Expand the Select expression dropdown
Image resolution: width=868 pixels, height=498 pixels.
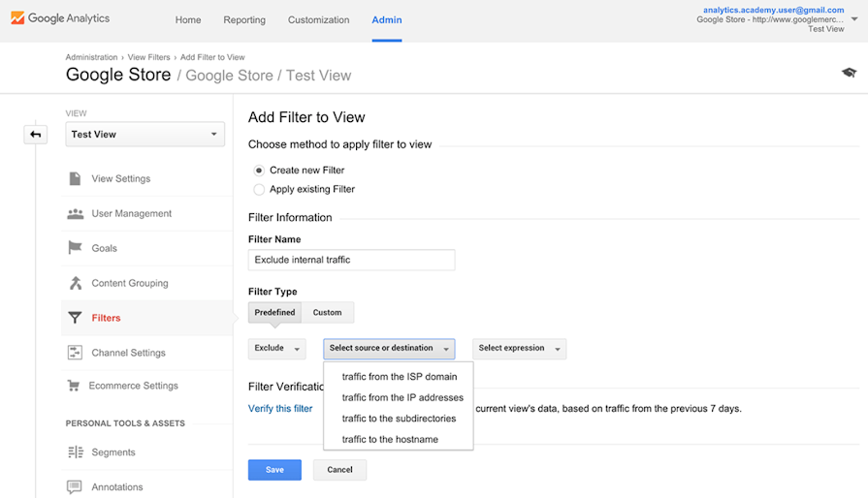[519, 349]
